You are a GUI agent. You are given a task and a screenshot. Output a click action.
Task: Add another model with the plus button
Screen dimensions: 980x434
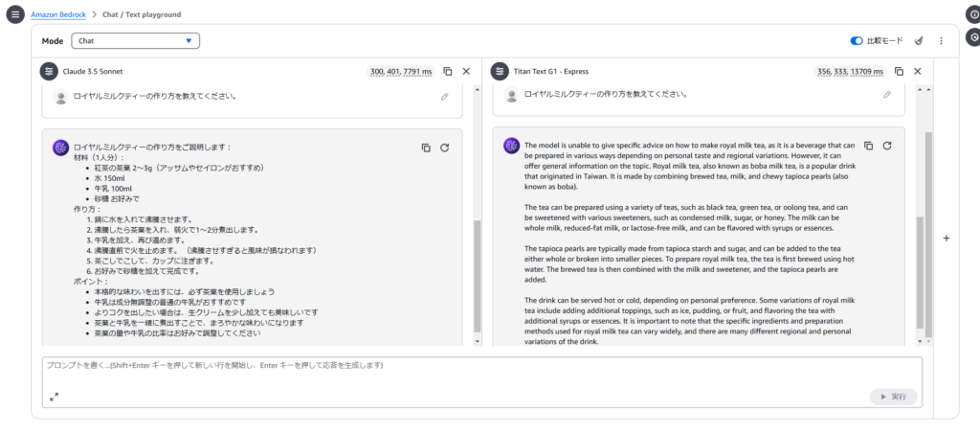pyautogui.click(x=947, y=239)
